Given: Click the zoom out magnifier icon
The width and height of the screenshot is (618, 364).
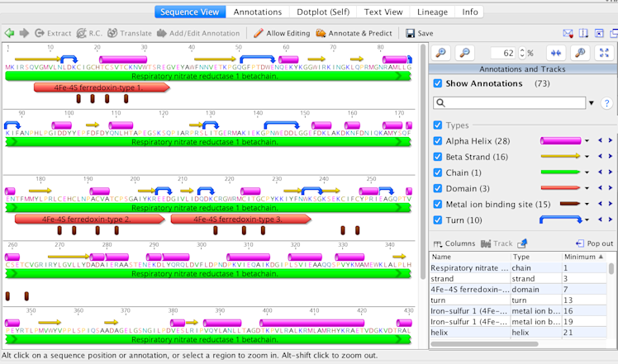Looking at the screenshot, I should tap(465, 53).
